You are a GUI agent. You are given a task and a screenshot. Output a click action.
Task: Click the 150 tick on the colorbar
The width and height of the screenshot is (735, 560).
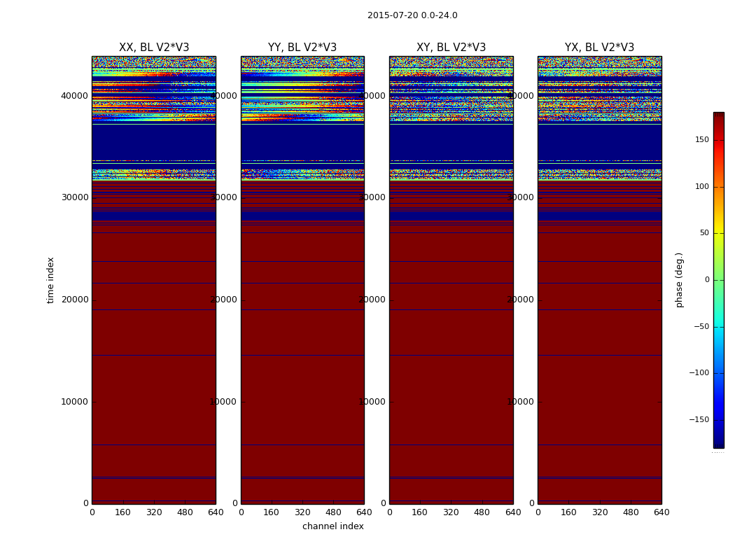pos(701,139)
